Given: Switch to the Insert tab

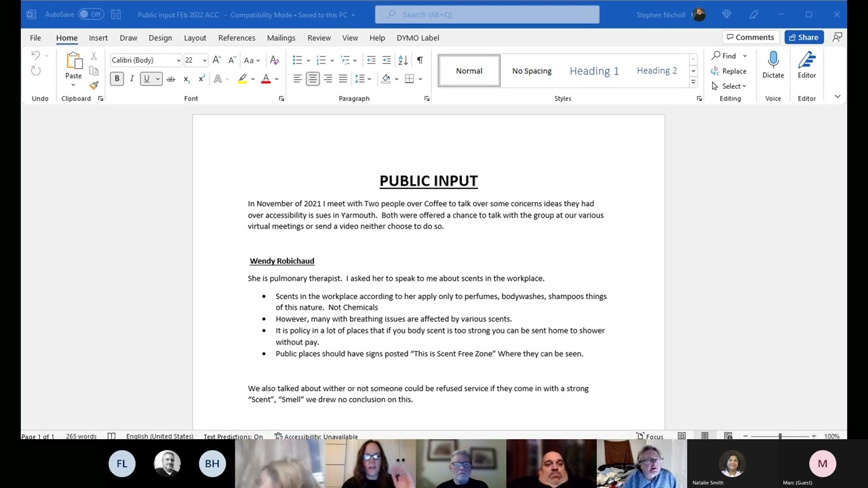Looking at the screenshot, I should 98,38.
